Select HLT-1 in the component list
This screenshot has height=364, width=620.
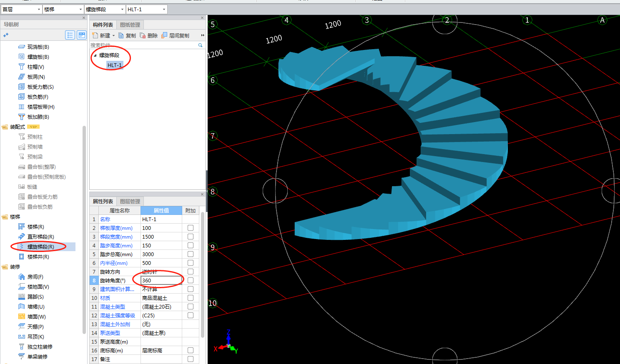pos(115,65)
